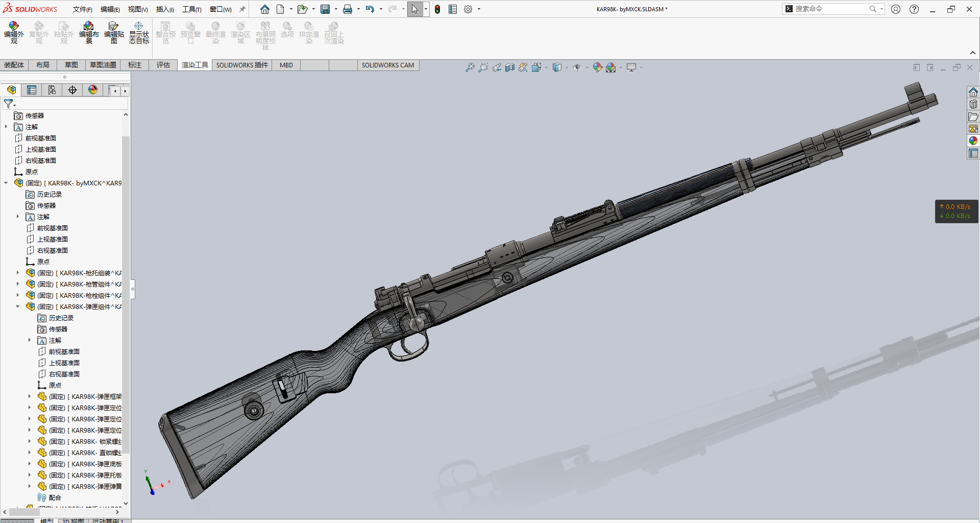980x523 pixels.
Task: Click 编辑贴图 button in ribbon
Action: click(114, 33)
